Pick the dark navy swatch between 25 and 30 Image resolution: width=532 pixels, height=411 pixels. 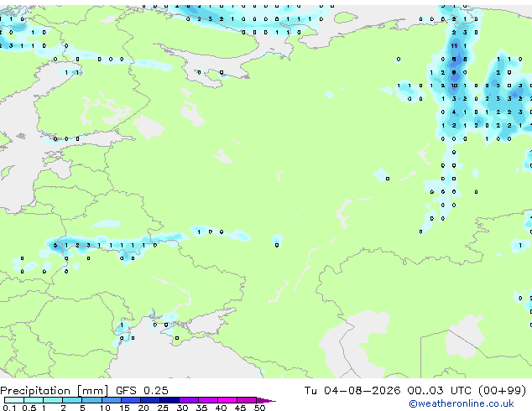[170, 400]
